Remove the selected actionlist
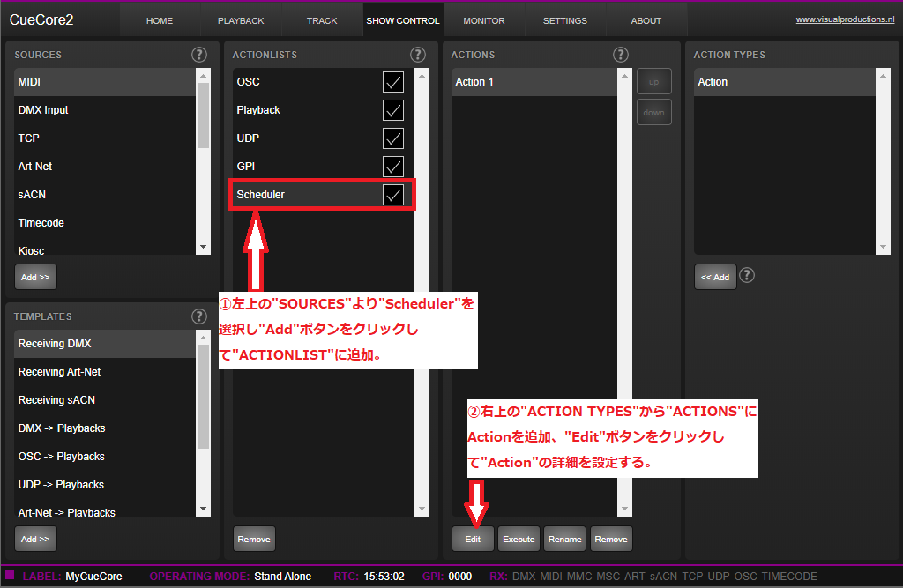This screenshot has width=903, height=588. coord(254,539)
